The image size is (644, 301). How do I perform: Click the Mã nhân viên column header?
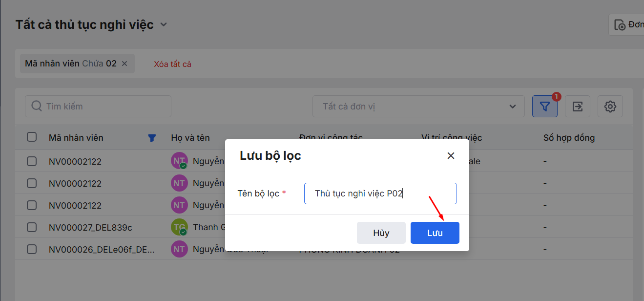click(x=76, y=138)
